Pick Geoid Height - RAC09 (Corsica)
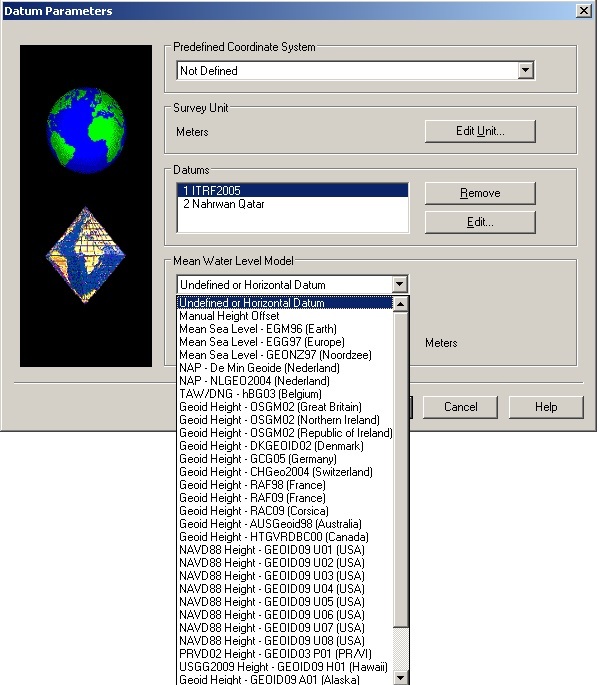The image size is (599, 685). 285,511
